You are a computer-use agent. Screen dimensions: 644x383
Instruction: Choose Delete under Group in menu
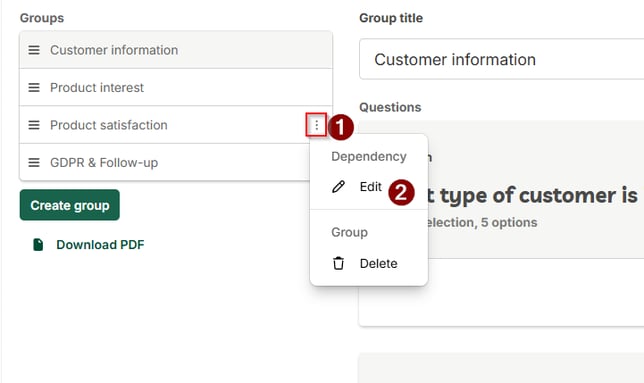369,263
